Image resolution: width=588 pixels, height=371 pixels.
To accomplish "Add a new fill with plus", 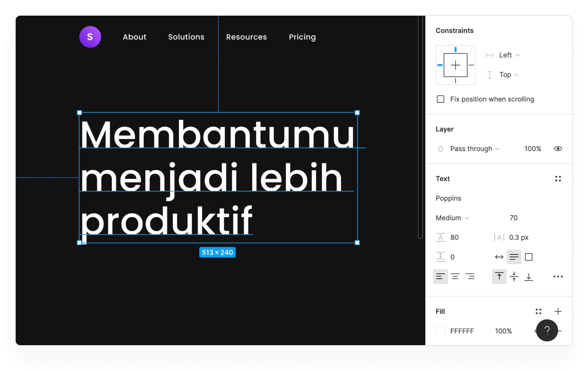I will click(558, 311).
